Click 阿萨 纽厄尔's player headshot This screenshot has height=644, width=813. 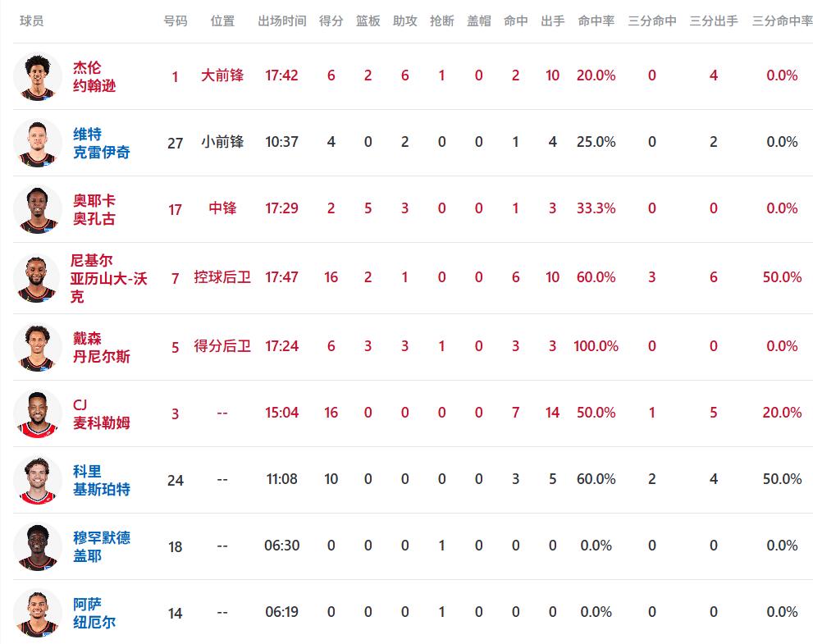pyautogui.click(x=38, y=613)
